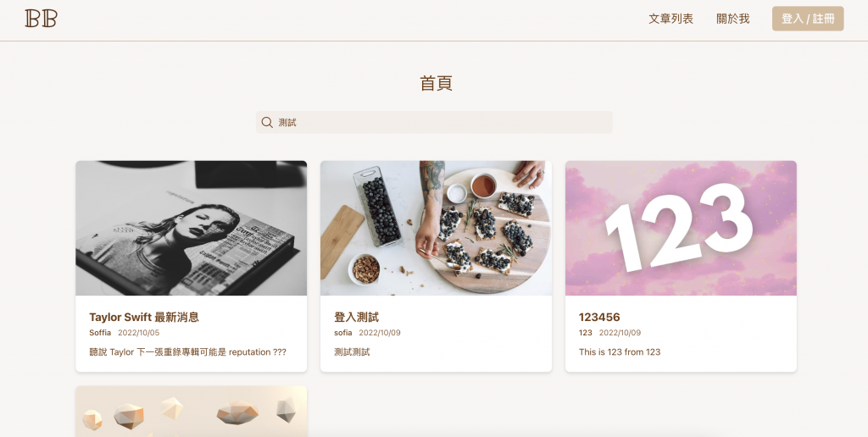Click the 登入 / 註冊 button

tap(808, 19)
